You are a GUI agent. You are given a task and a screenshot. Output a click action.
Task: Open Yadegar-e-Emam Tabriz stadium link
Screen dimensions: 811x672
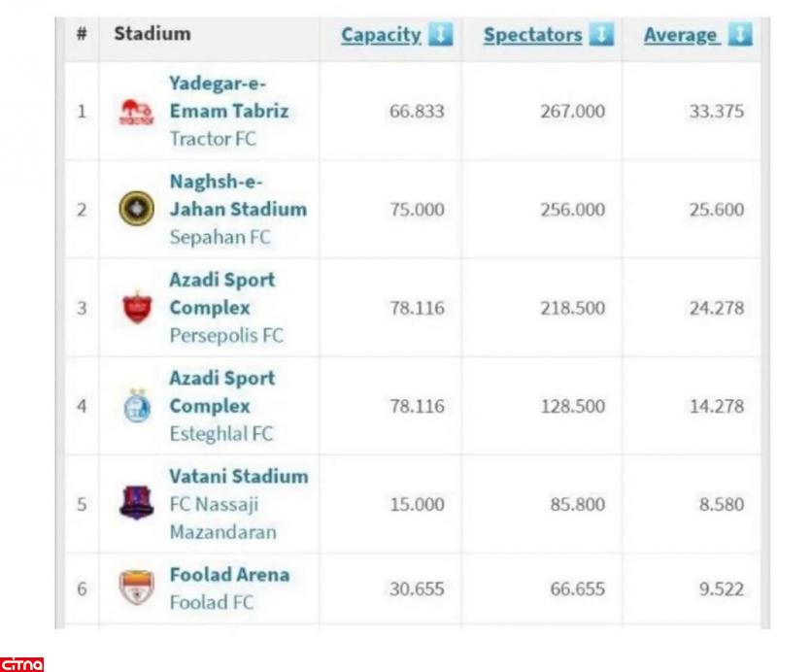tap(228, 97)
